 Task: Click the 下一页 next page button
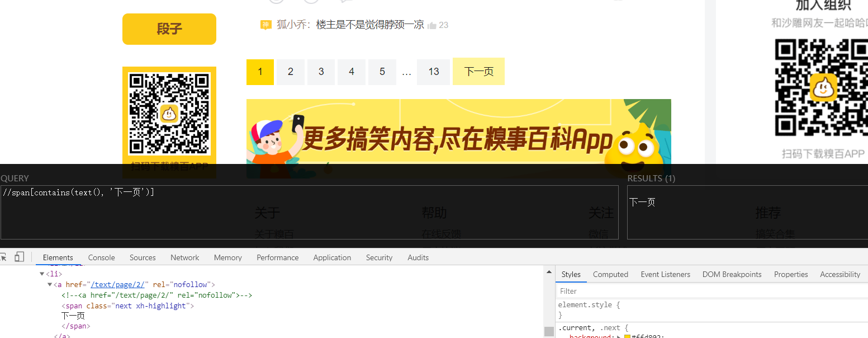[478, 72]
